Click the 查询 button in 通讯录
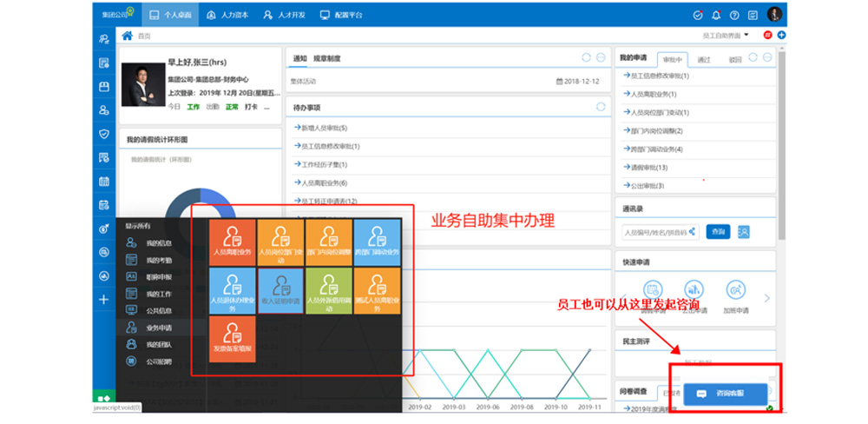 pyautogui.click(x=717, y=232)
